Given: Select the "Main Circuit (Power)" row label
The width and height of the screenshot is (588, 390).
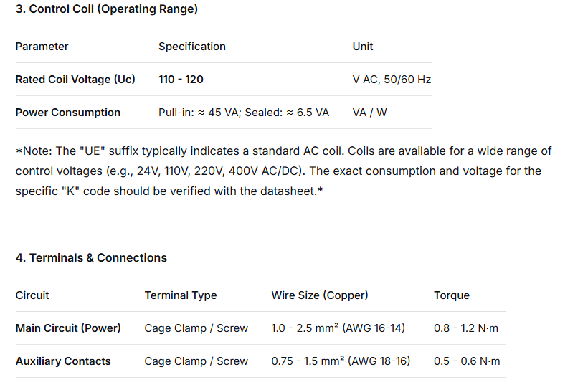Looking at the screenshot, I should tap(68, 328).
